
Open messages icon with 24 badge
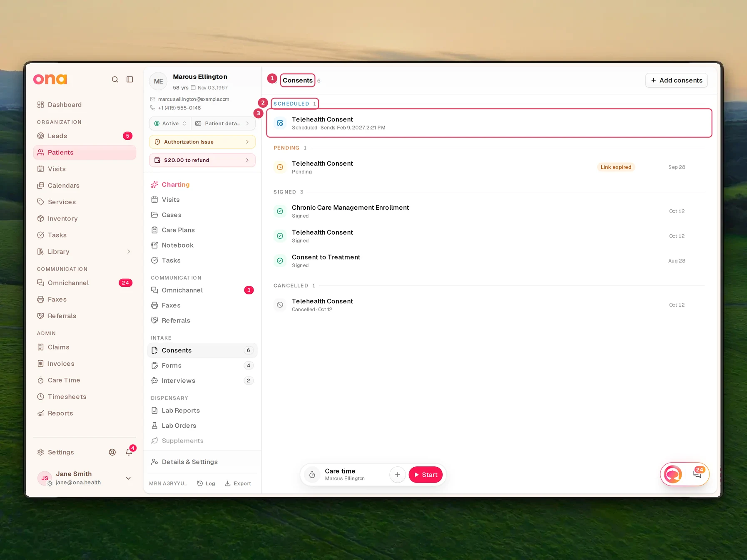697,473
